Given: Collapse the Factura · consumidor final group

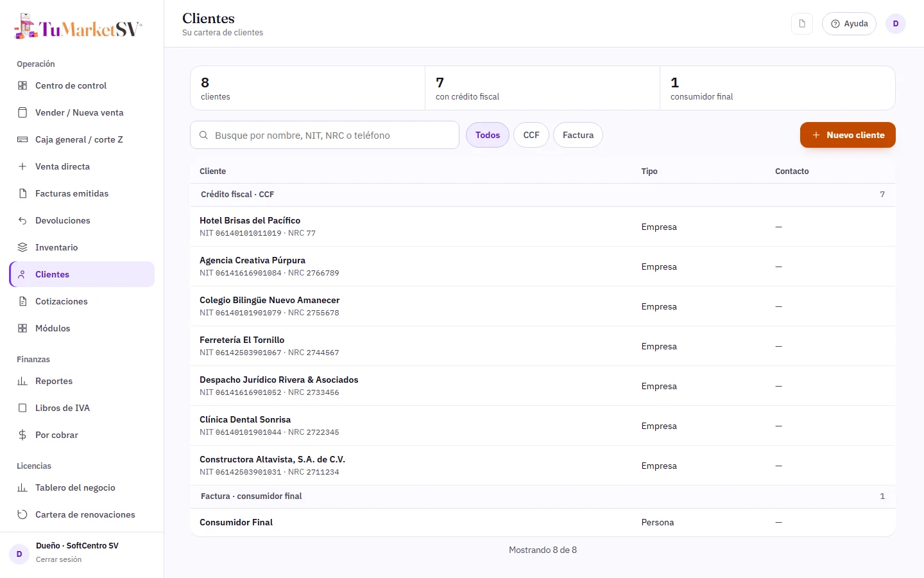Looking at the screenshot, I should [543, 496].
